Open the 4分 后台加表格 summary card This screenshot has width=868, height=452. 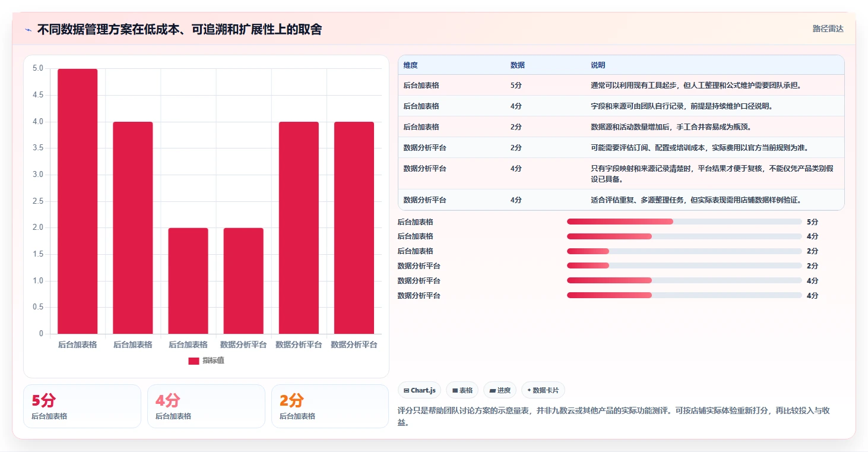click(x=206, y=406)
